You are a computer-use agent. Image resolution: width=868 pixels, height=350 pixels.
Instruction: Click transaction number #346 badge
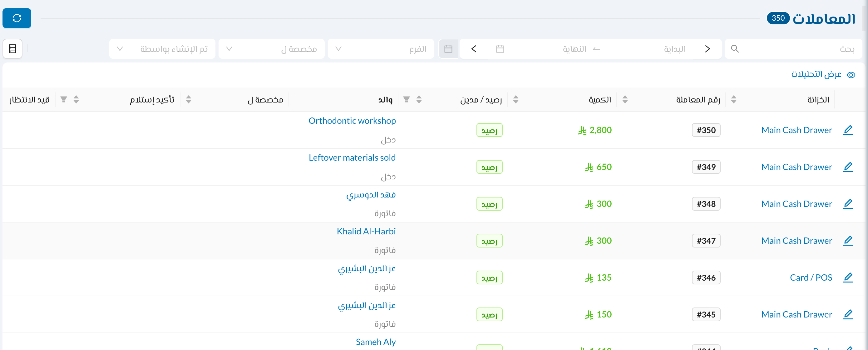[706, 277]
